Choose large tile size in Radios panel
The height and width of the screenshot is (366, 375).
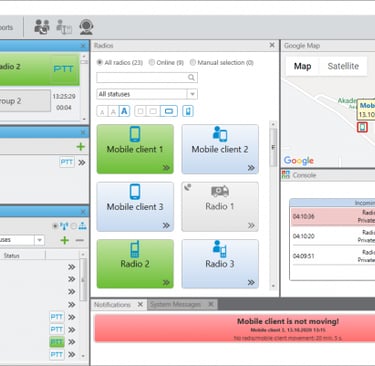coord(169,111)
